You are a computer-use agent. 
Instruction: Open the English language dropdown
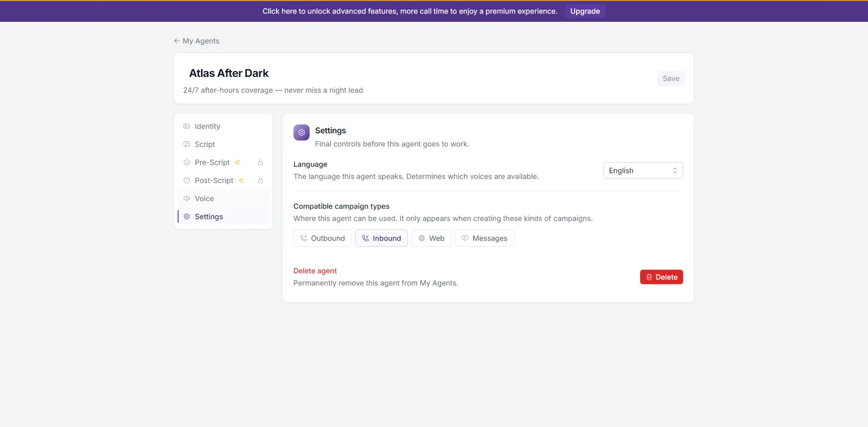point(643,171)
